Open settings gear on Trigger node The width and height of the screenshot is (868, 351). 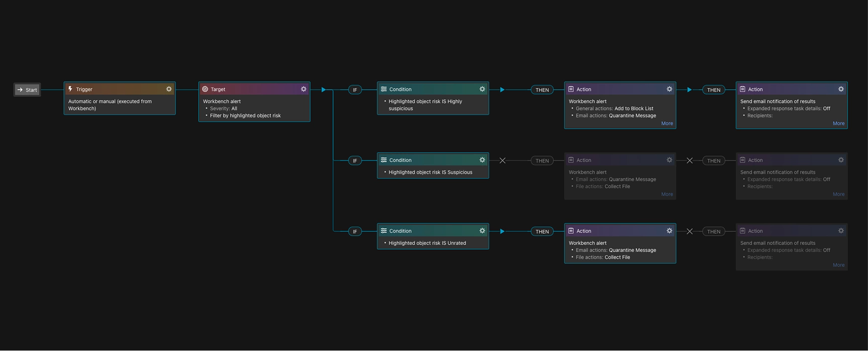point(169,89)
